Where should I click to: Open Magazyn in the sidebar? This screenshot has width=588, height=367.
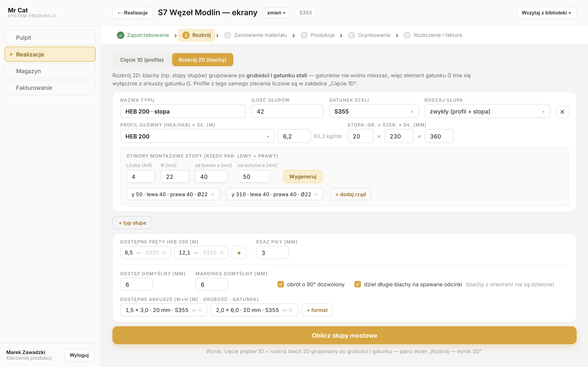pos(50,71)
